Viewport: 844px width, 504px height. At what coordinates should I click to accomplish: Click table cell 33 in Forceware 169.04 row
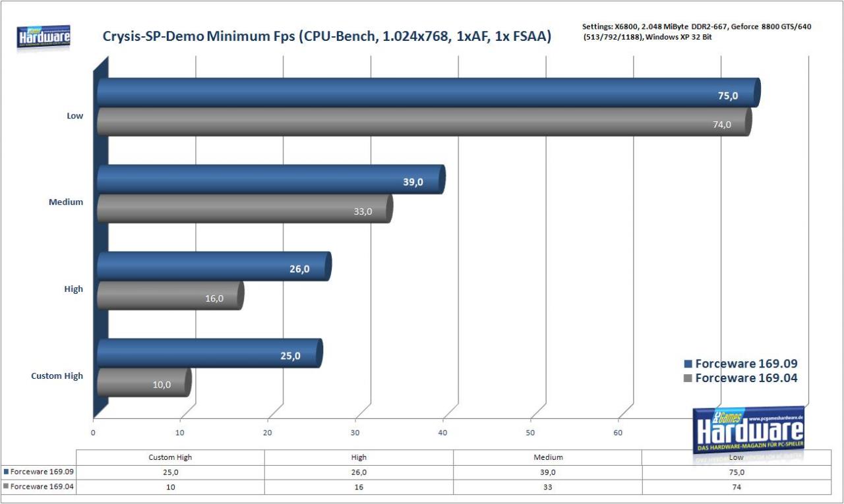pyautogui.click(x=547, y=486)
